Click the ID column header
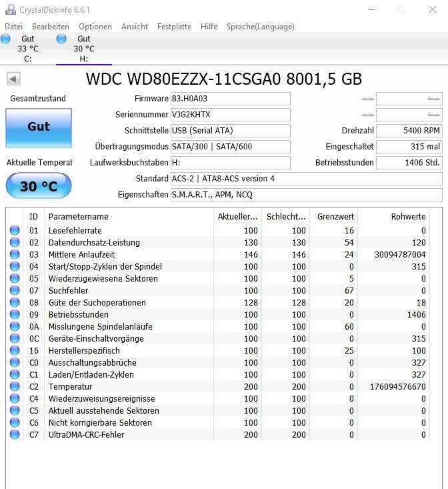The height and width of the screenshot is (489, 448). click(33, 216)
